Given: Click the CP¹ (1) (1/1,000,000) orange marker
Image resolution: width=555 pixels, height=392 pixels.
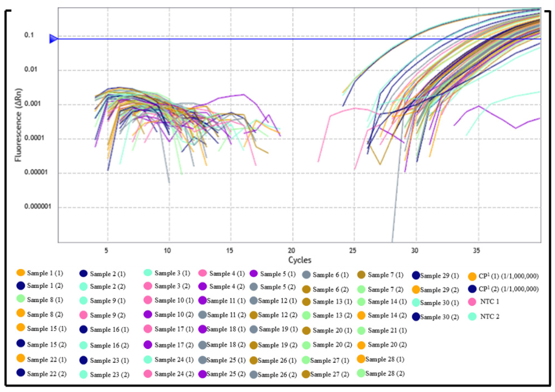Looking at the screenshot, I should pos(472,276).
